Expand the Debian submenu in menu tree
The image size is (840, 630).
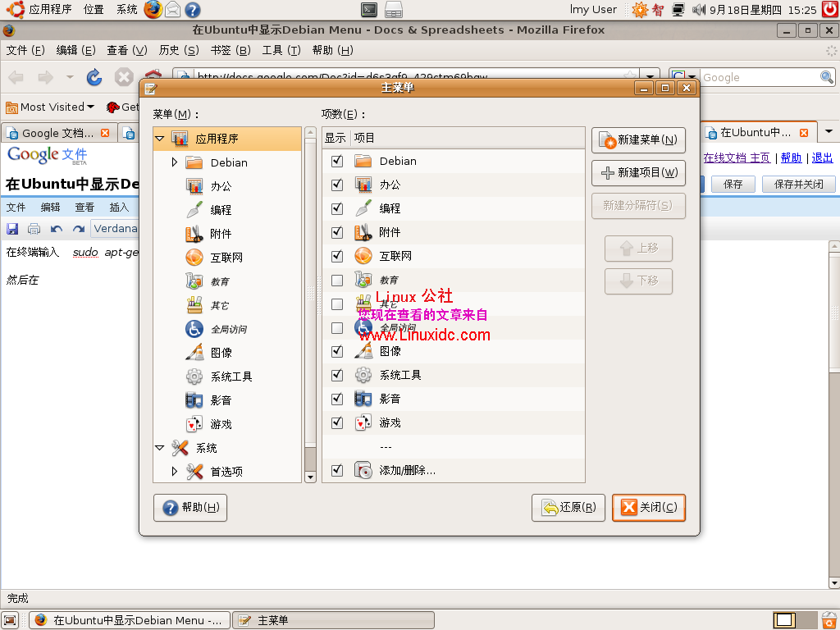pos(173,162)
